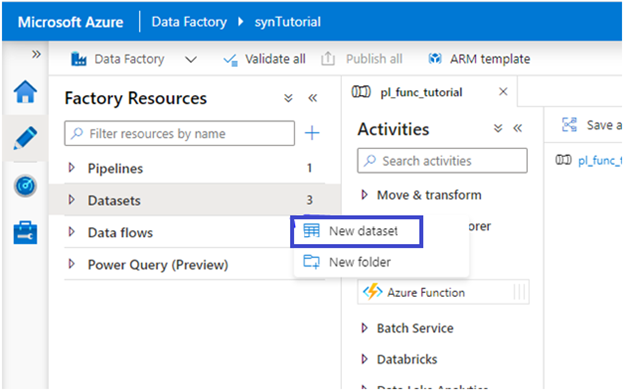Click the ARM template cube icon
624x391 pixels.
point(435,59)
